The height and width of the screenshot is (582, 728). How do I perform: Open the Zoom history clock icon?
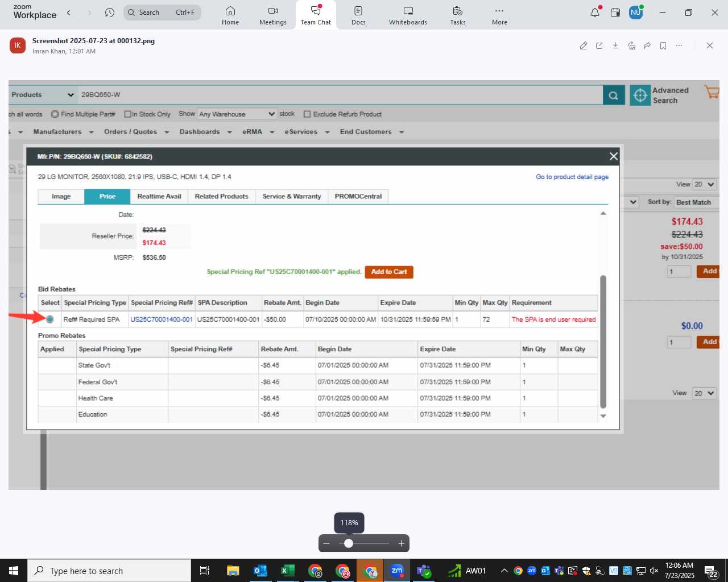click(110, 12)
